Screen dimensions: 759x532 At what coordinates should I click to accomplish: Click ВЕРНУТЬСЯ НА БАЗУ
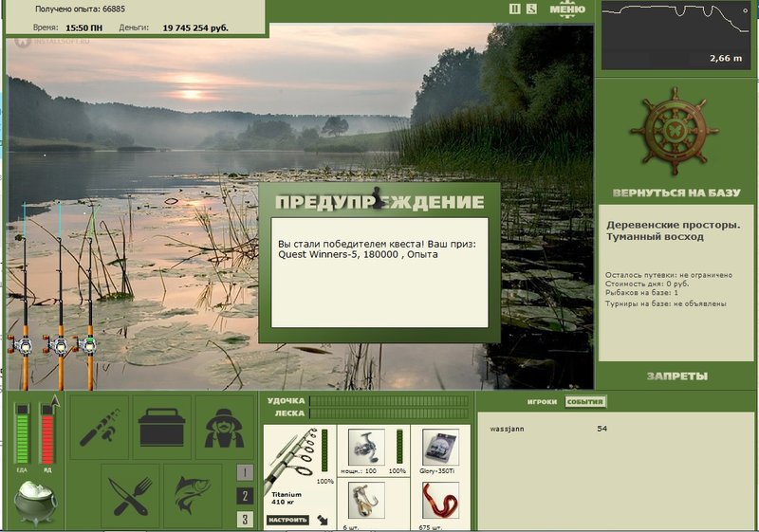coord(676,193)
